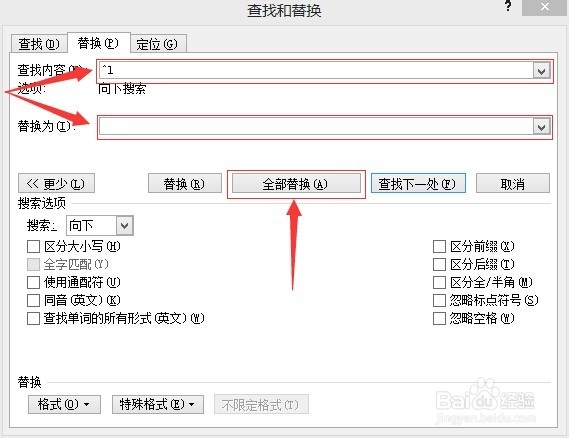This screenshot has width=569, height=438.
Task: Toggle 使用通配符 checkbox
Action: 33,282
